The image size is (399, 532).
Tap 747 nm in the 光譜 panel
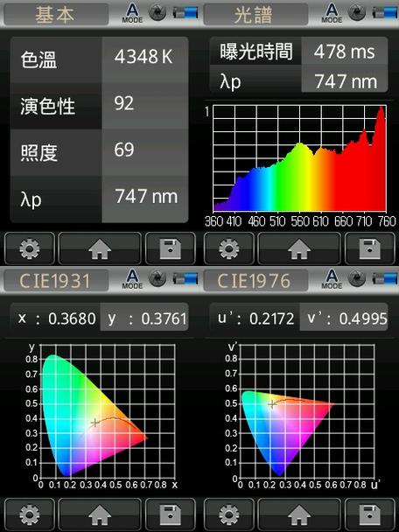[x=346, y=81]
